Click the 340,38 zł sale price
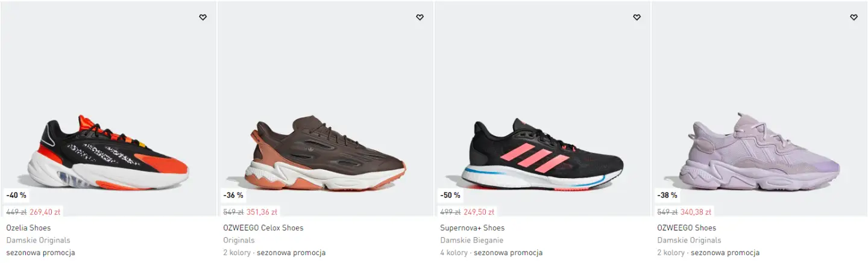868x263 pixels. (x=696, y=212)
